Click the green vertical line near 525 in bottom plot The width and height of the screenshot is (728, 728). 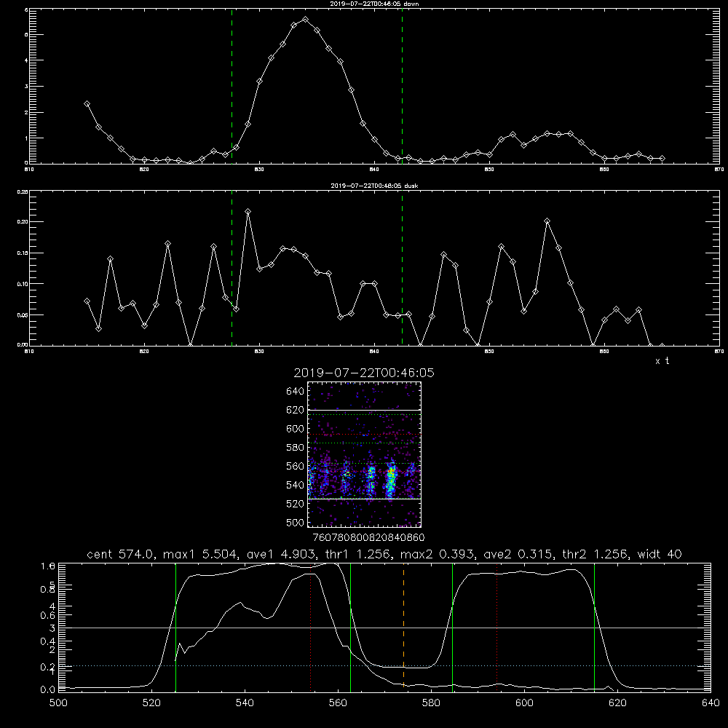[175, 627]
